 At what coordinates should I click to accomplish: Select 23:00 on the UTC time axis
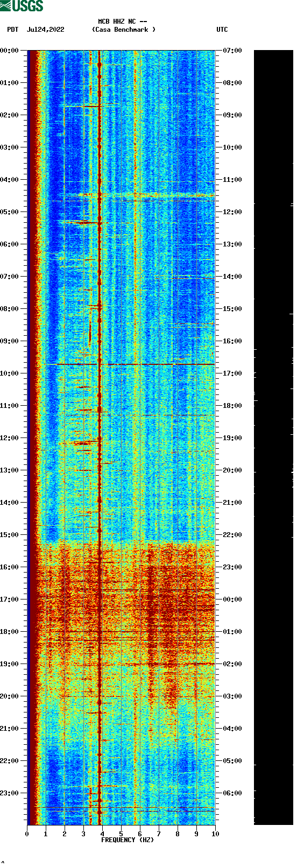click(232, 567)
